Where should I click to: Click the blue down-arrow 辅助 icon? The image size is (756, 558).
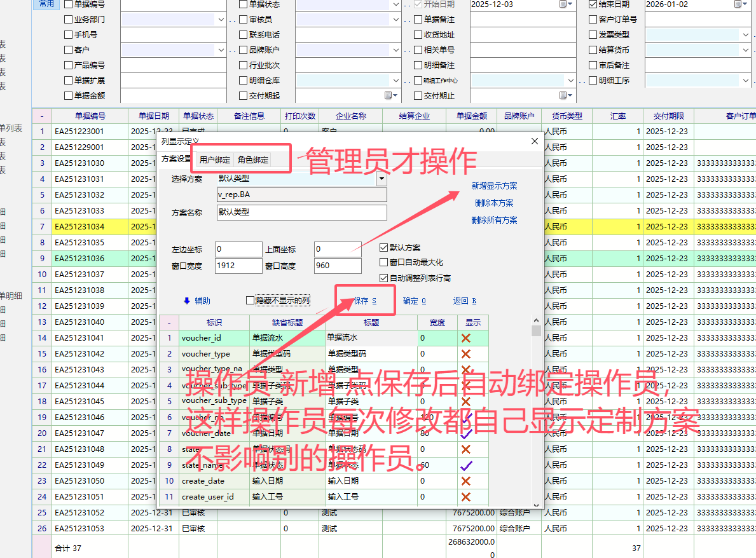point(187,301)
